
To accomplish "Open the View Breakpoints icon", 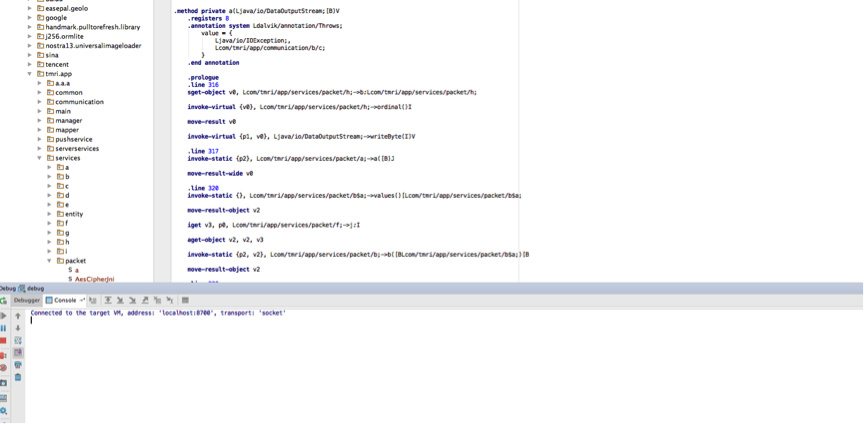I will tap(3, 355).
